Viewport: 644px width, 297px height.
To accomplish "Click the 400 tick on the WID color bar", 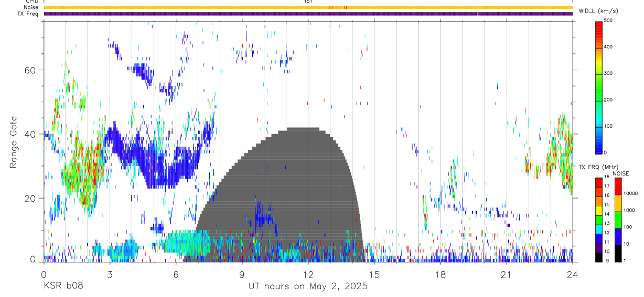I will click(609, 47).
